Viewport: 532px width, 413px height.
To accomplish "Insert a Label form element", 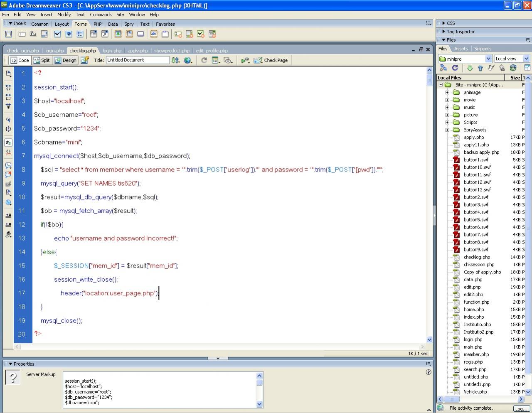I will point(154,34).
